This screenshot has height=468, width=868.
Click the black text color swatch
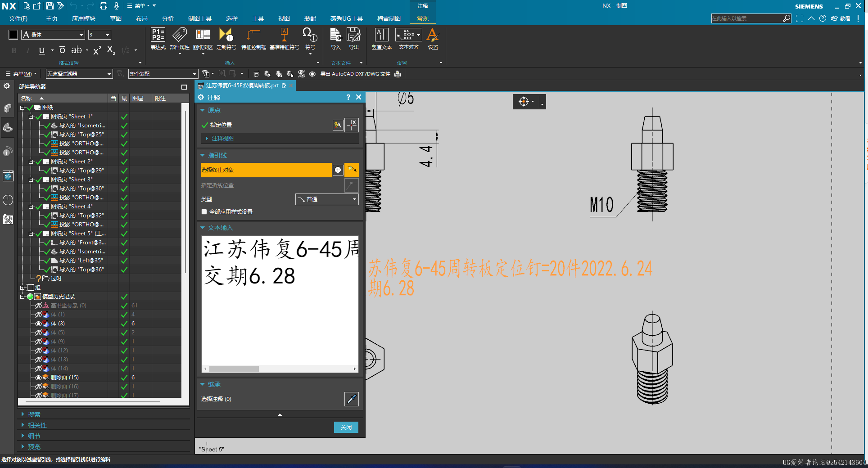point(14,35)
